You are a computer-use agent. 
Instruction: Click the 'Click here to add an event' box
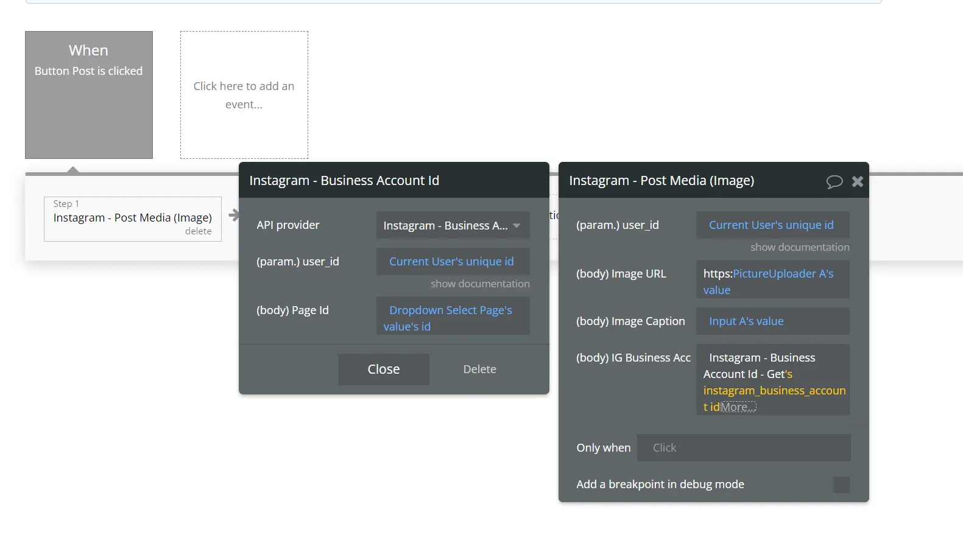tap(244, 95)
